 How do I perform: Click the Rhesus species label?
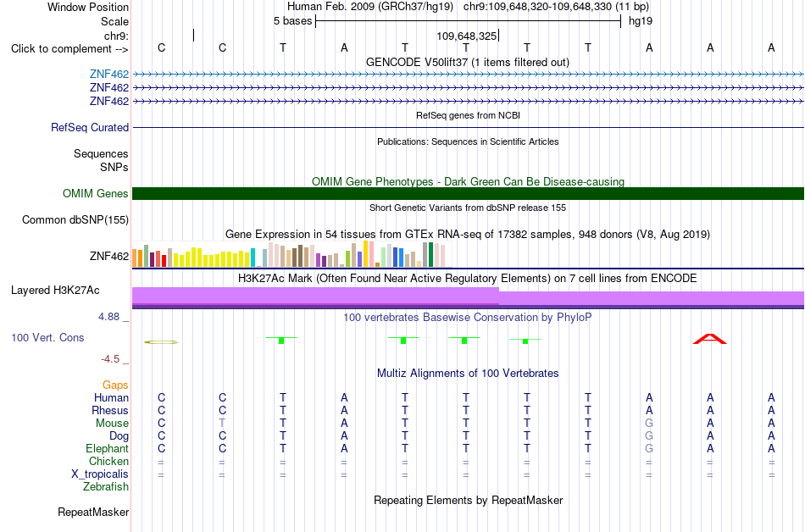(x=110, y=410)
